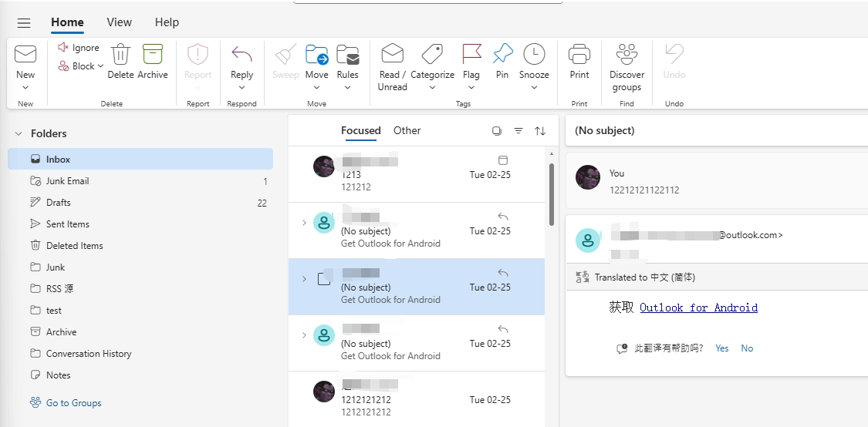Open the Rules dropdown chevron
868x427 pixels.
point(348,87)
